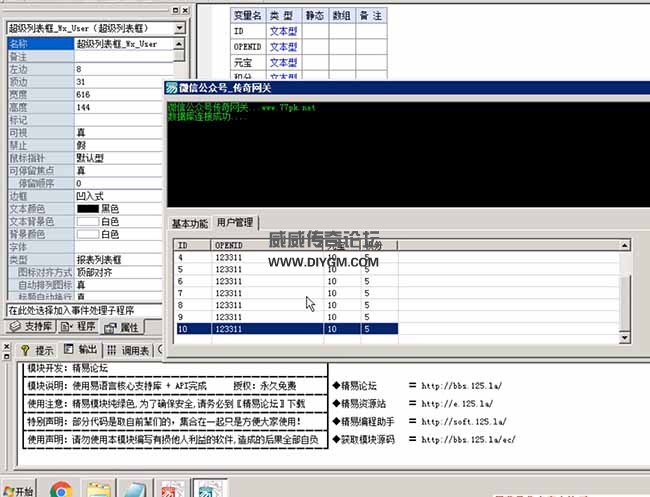The width and height of the screenshot is (650, 497).
Task: Click the 数组 column header
Action: click(342, 16)
